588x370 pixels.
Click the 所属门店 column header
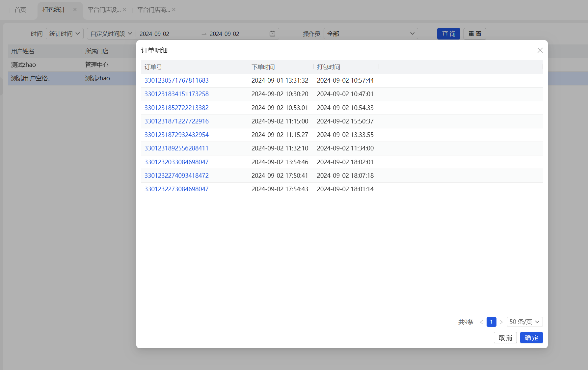tap(97, 51)
